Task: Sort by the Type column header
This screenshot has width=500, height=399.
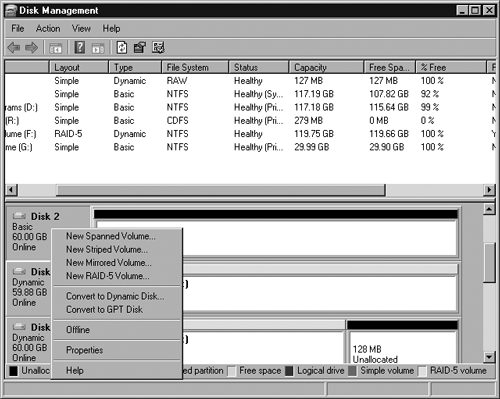Action: [135, 67]
